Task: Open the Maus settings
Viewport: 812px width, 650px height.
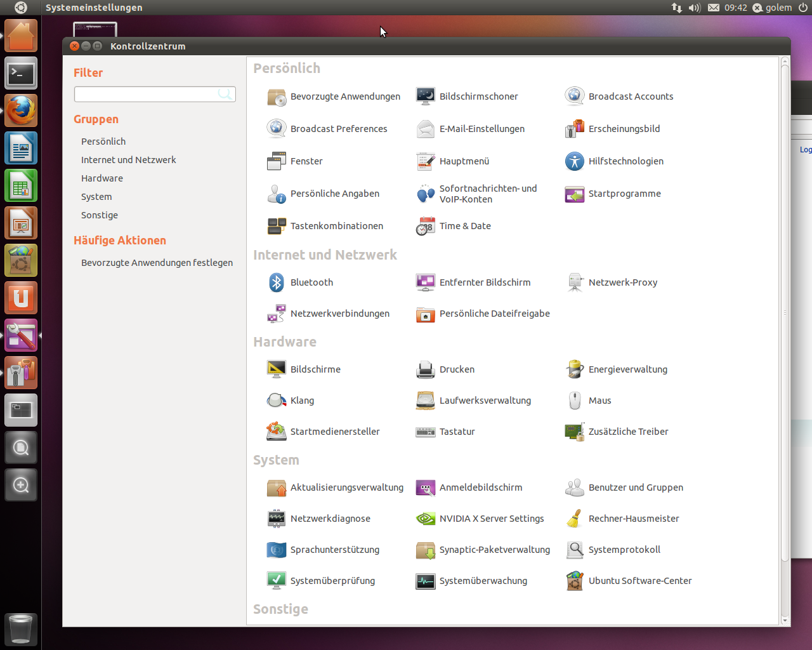Action: point(599,401)
